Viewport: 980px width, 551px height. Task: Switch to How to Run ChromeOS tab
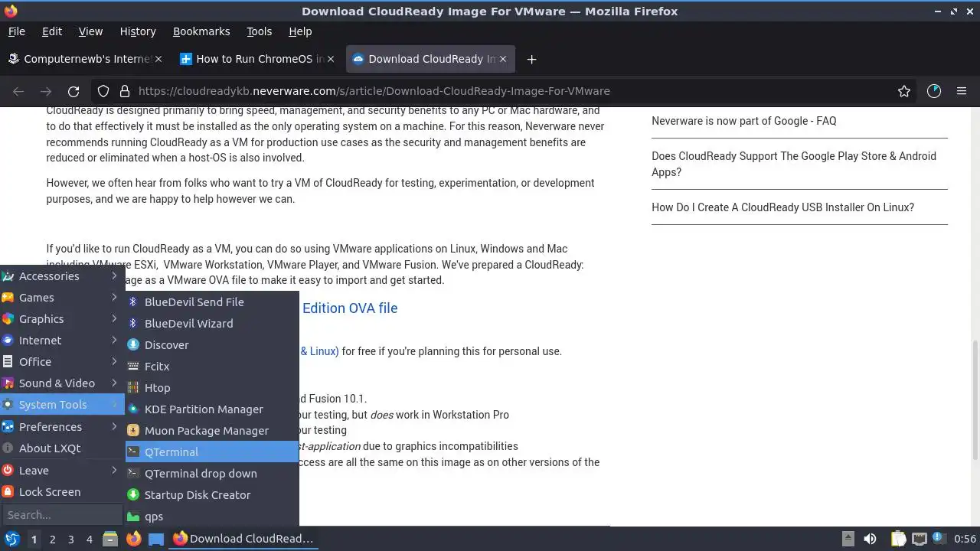pyautogui.click(x=259, y=59)
